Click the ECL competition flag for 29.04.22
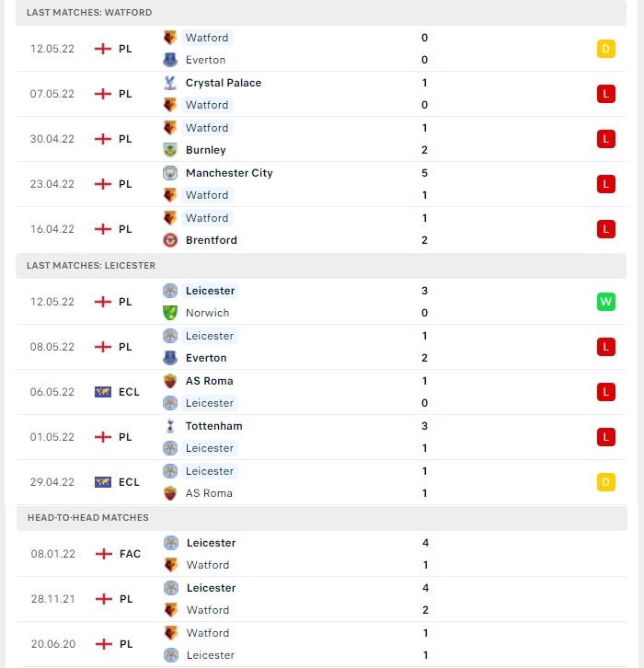 [x=103, y=482]
